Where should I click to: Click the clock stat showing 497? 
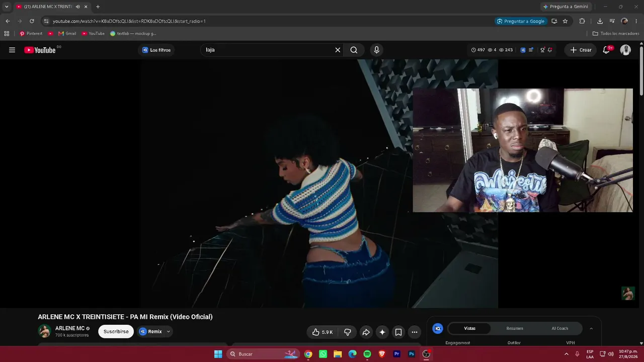click(x=478, y=50)
